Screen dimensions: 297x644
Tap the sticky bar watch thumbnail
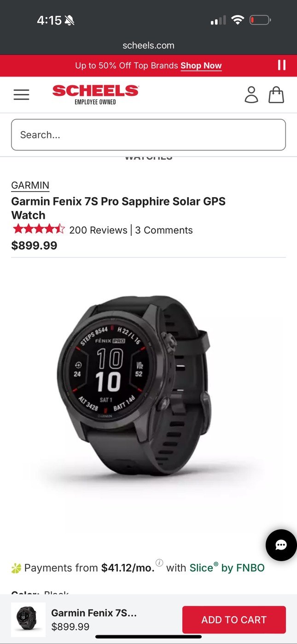point(28,620)
